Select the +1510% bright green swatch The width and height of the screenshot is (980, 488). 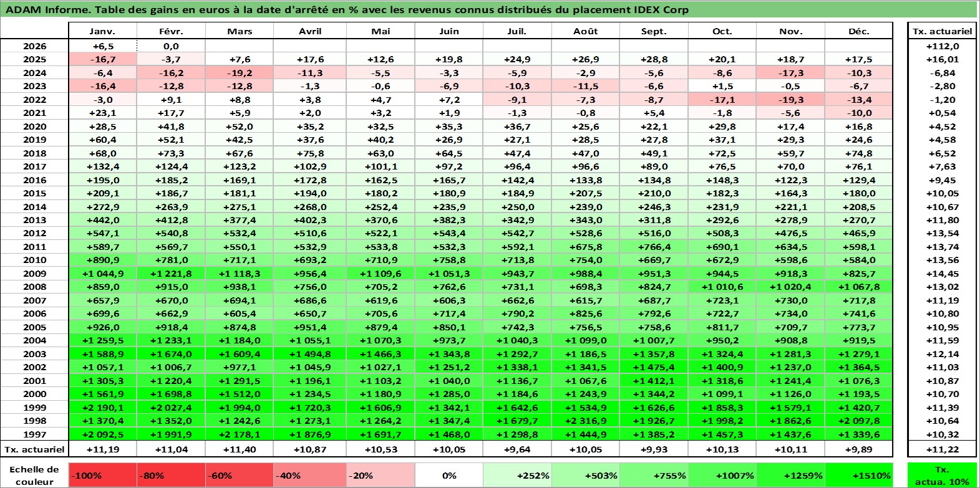coord(859,475)
